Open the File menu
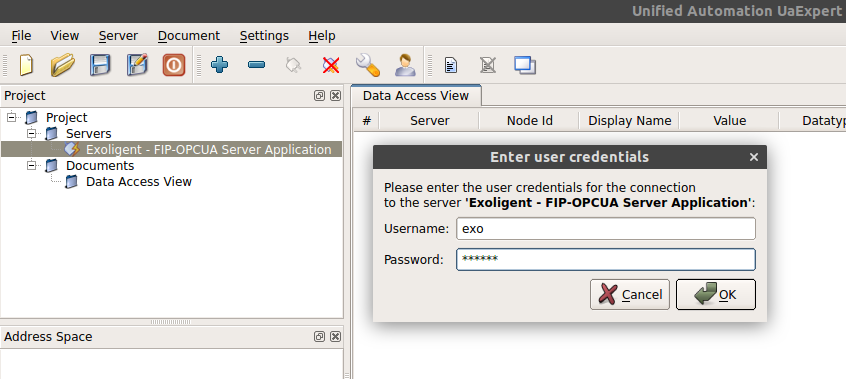Screen dimensions: 846x379 click(22, 36)
